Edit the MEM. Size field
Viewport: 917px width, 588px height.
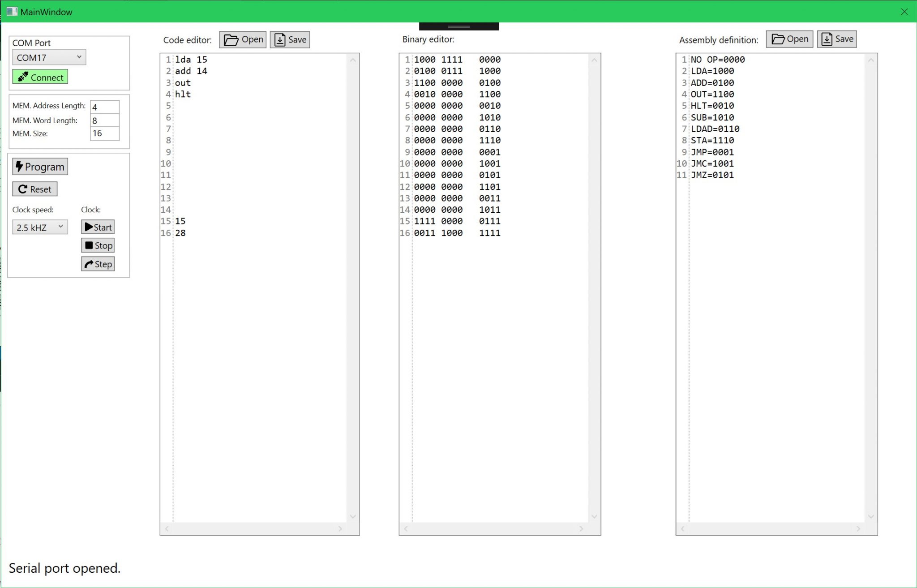tap(105, 133)
